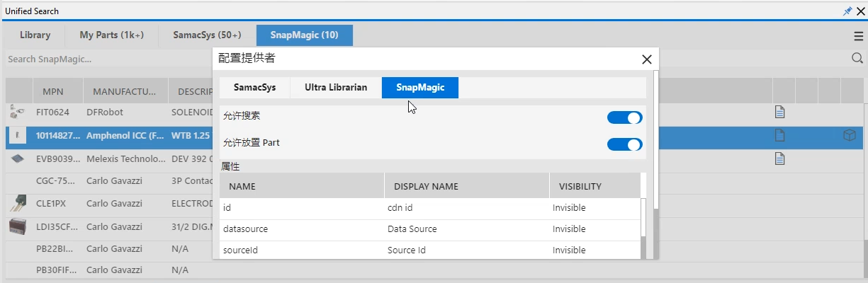Close the 配置提供者 dialog
Image resolution: width=868 pixels, height=283 pixels.
(646, 59)
